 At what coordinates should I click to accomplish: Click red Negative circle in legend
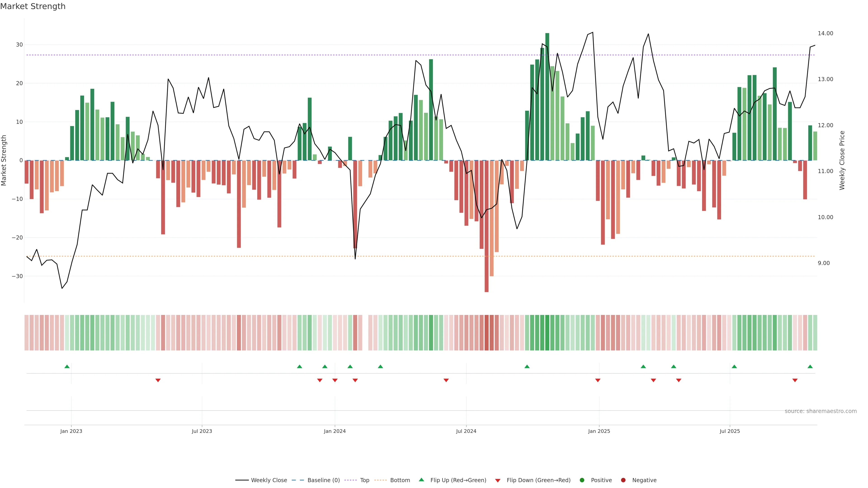623,480
